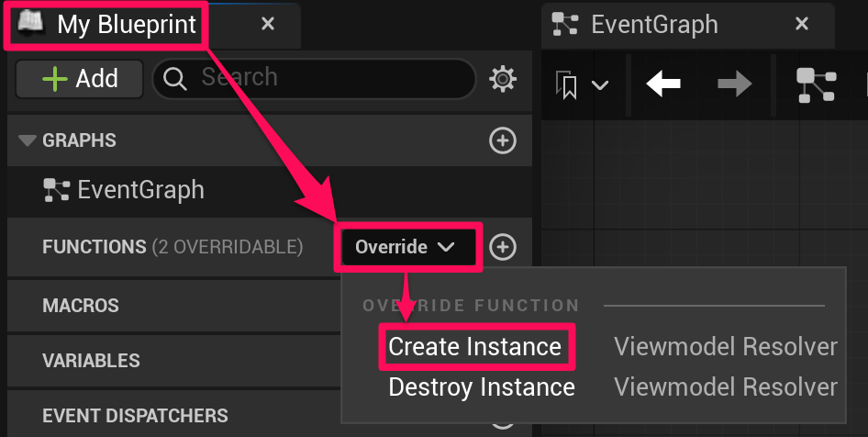This screenshot has height=437, width=868.
Task: Click the bookmarks icon in EventGraph toolbar
Action: (x=568, y=86)
